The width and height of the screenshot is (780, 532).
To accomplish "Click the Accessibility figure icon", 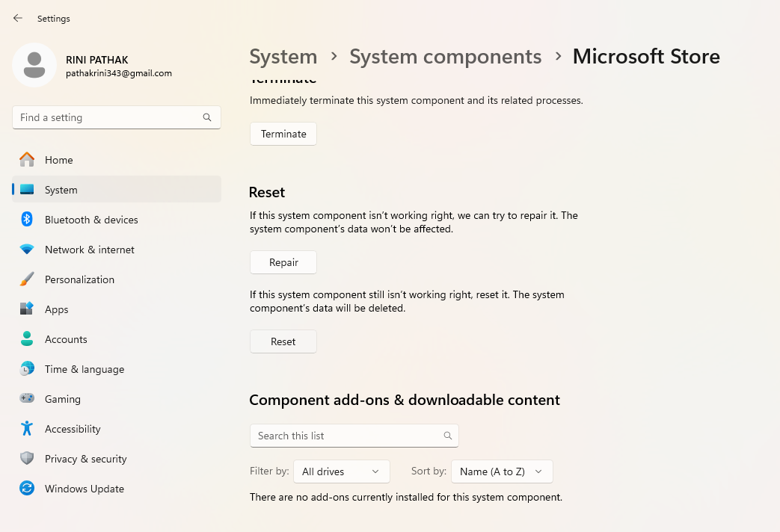I will pos(27,429).
